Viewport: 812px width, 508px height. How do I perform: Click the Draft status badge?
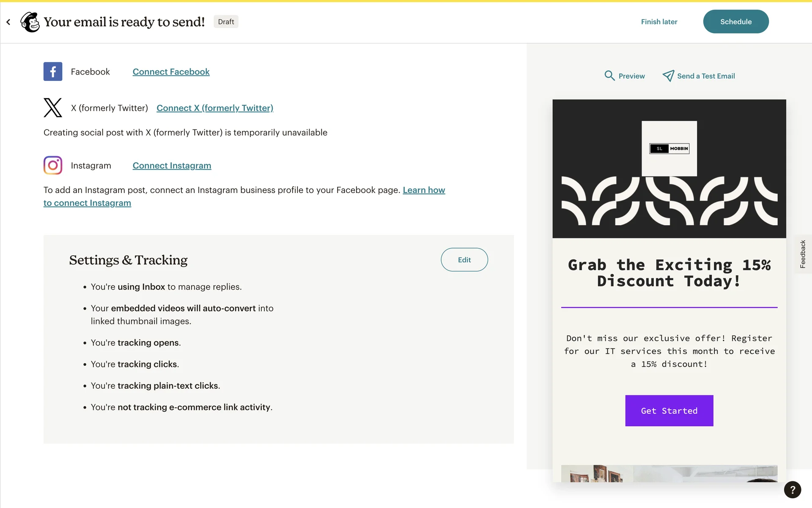(226, 22)
